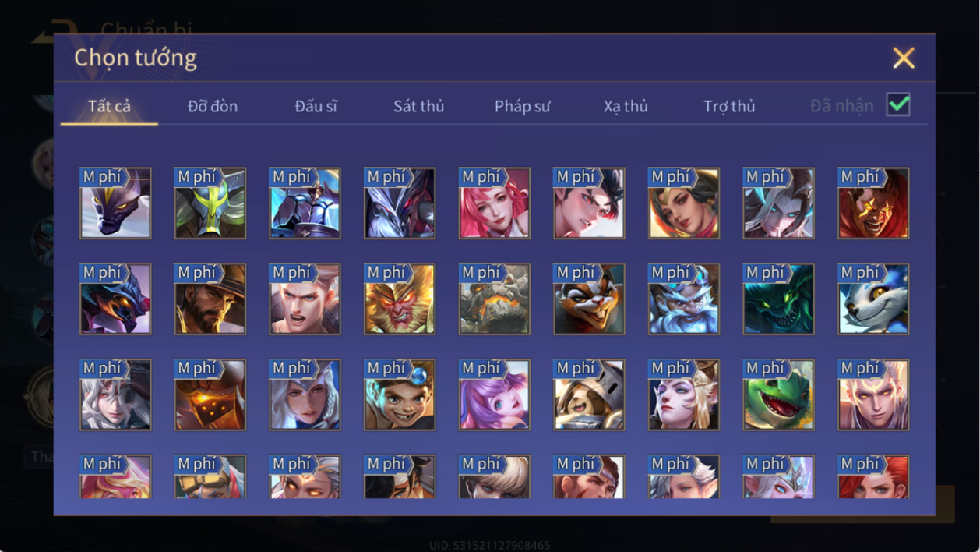Switch to the Trợ thủ tab
980x552 pixels.
coord(729,106)
